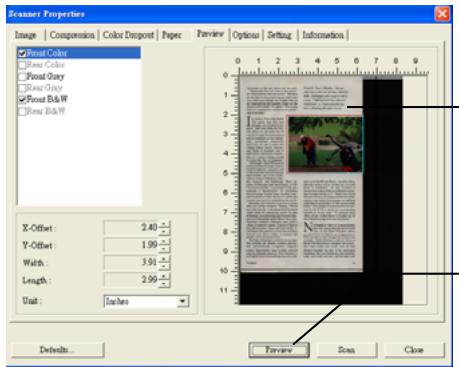Click the Scan button

347,350
